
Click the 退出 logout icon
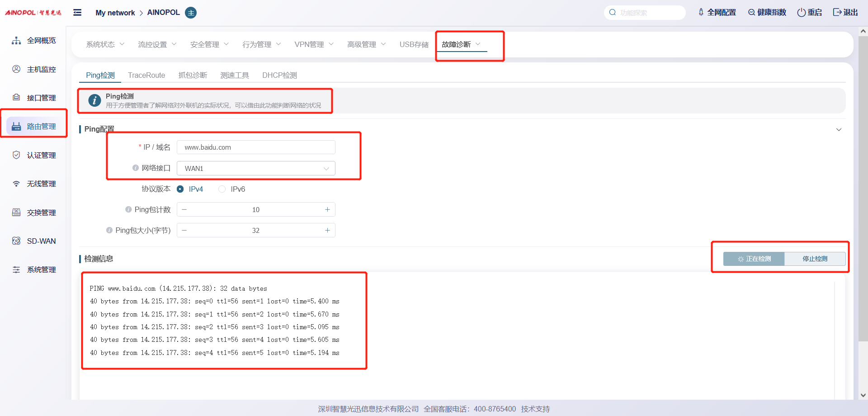point(837,13)
